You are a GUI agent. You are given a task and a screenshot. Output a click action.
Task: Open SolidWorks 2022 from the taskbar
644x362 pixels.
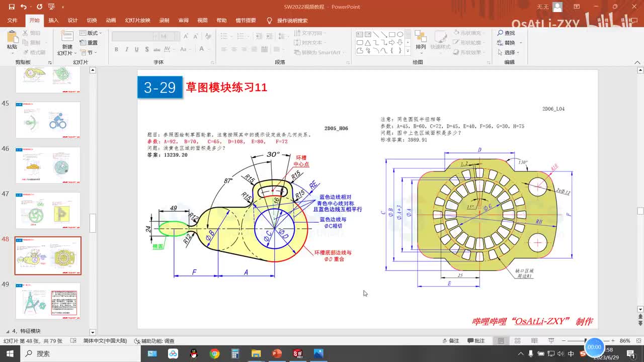pyautogui.click(x=297, y=353)
